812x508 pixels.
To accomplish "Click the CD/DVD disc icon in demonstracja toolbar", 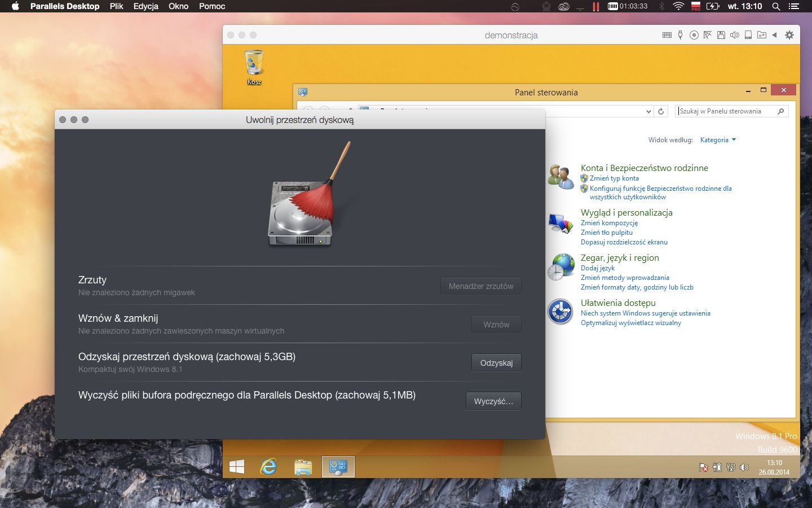I will [x=694, y=35].
